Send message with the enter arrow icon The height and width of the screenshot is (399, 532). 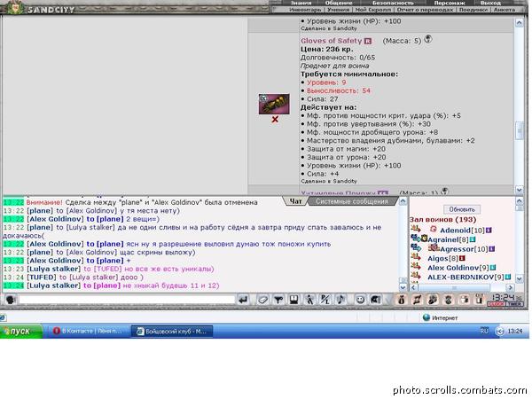coord(243,300)
